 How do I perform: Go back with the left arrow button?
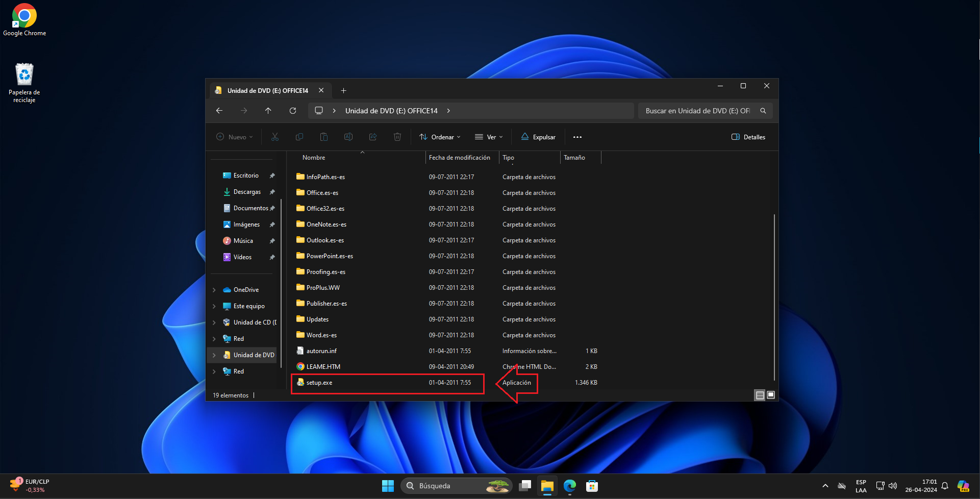pyautogui.click(x=219, y=111)
